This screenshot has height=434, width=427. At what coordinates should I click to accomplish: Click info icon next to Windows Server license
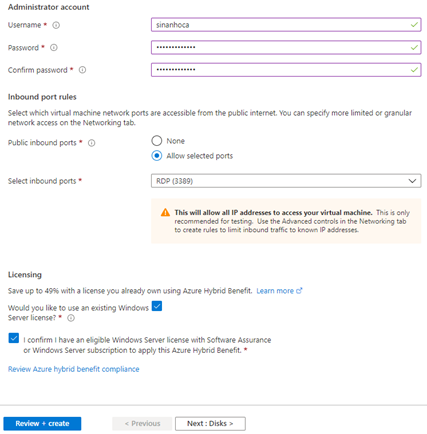tap(71, 318)
